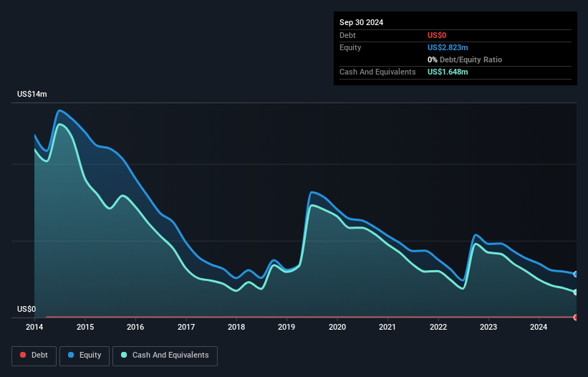Screen dimensions: 588x377
Task: Click the US$2.823m equity value
Action: pyautogui.click(x=448, y=47)
